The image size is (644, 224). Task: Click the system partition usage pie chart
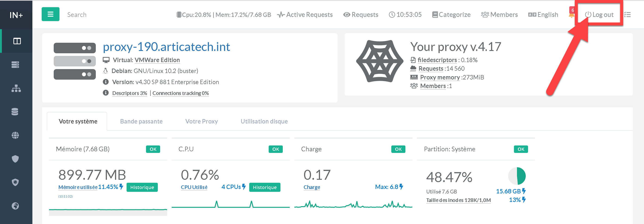[x=517, y=176]
